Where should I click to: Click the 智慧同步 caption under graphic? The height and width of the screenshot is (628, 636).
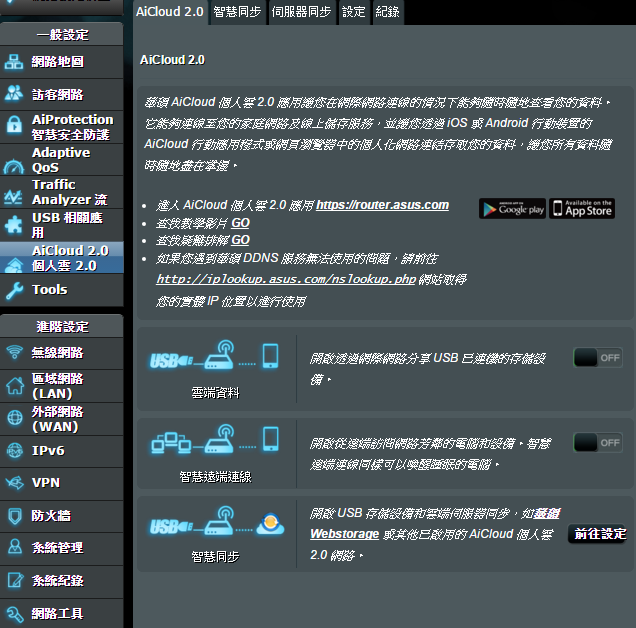[x=215, y=557]
